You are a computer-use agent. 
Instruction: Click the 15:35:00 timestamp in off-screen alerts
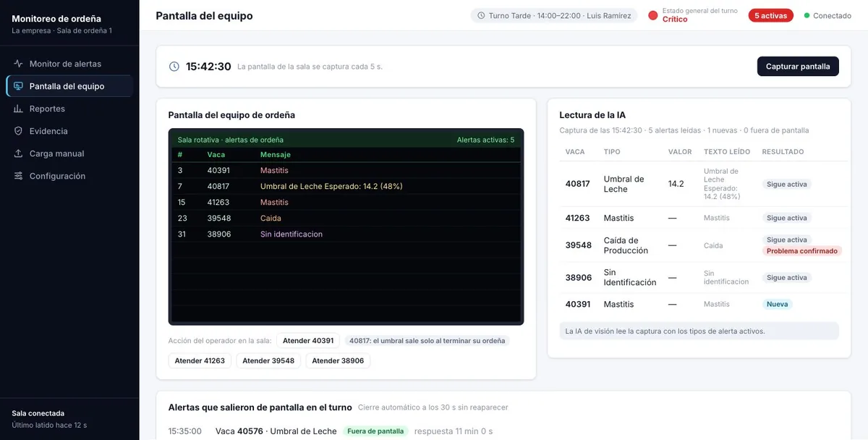pyautogui.click(x=185, y=431)
